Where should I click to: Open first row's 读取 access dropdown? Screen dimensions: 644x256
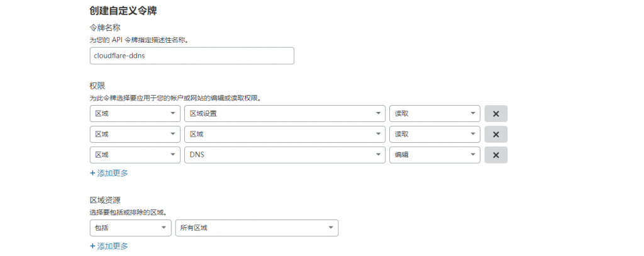click(435, 114)
